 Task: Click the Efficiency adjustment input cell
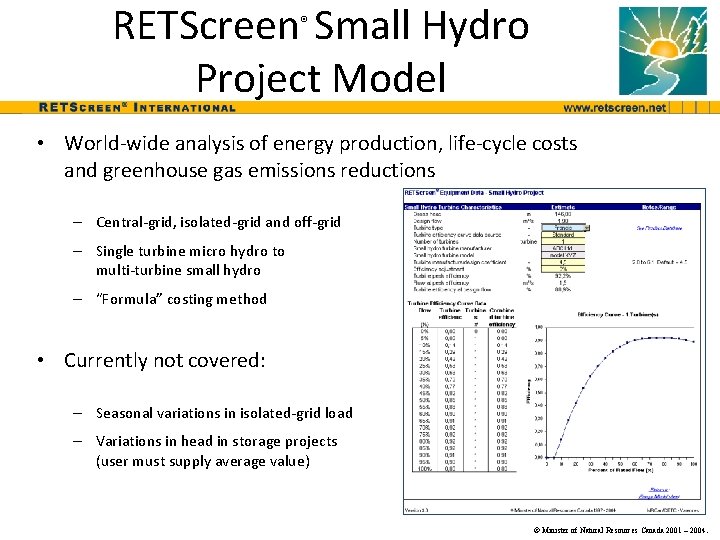(563, 269)
